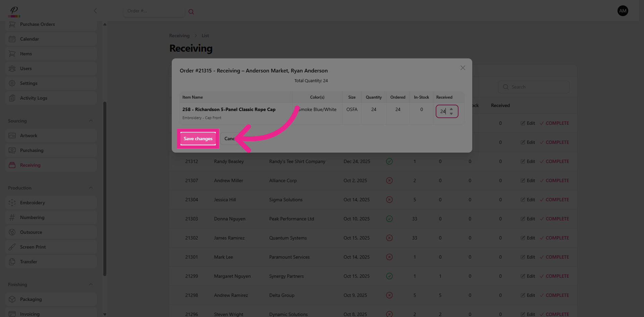644x317 pixels.
Task: Click the order search magnifier icon
Action: (x=191, y=12)
